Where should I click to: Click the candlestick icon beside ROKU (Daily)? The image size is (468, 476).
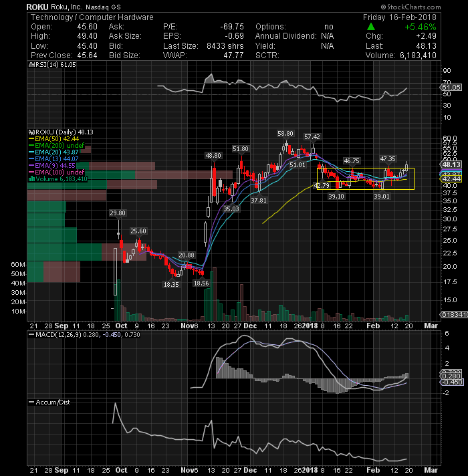coord(31,132)
